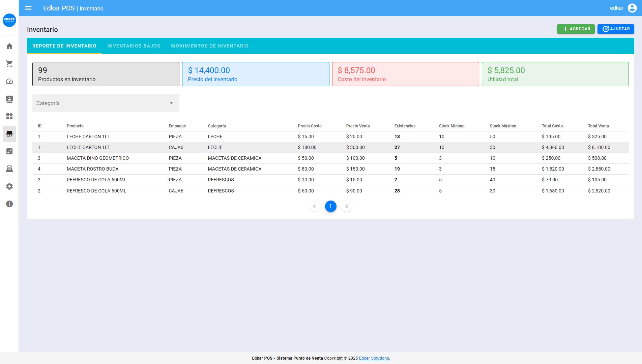Open the widgets products icon
Screen dimensions: 642x364
coord(9,116)
